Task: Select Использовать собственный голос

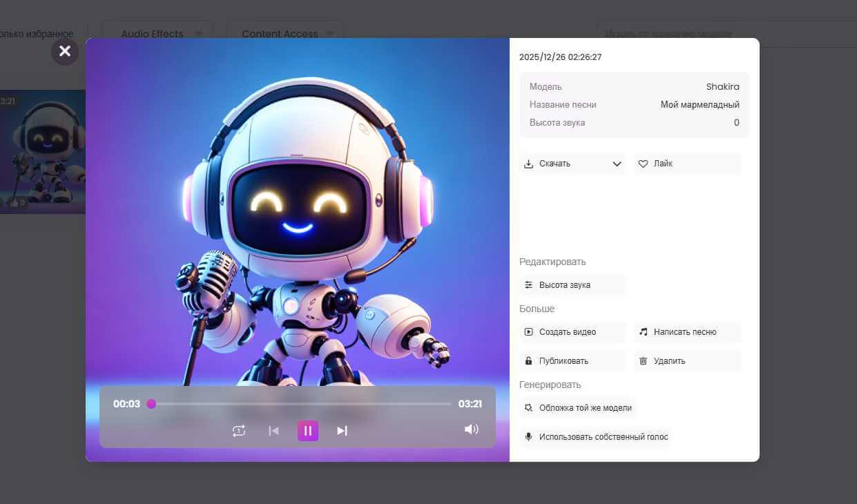Action: click(595, 437)
